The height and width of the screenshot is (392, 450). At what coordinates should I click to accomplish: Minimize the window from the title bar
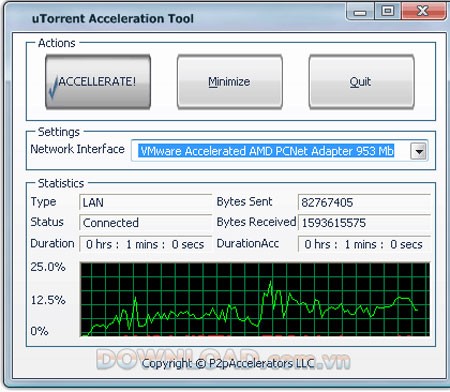360,12
